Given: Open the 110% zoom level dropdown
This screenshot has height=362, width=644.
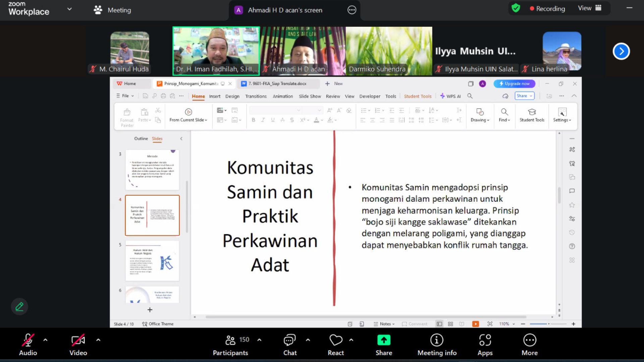Looking at the screenshot, I should tap(507, 324).
